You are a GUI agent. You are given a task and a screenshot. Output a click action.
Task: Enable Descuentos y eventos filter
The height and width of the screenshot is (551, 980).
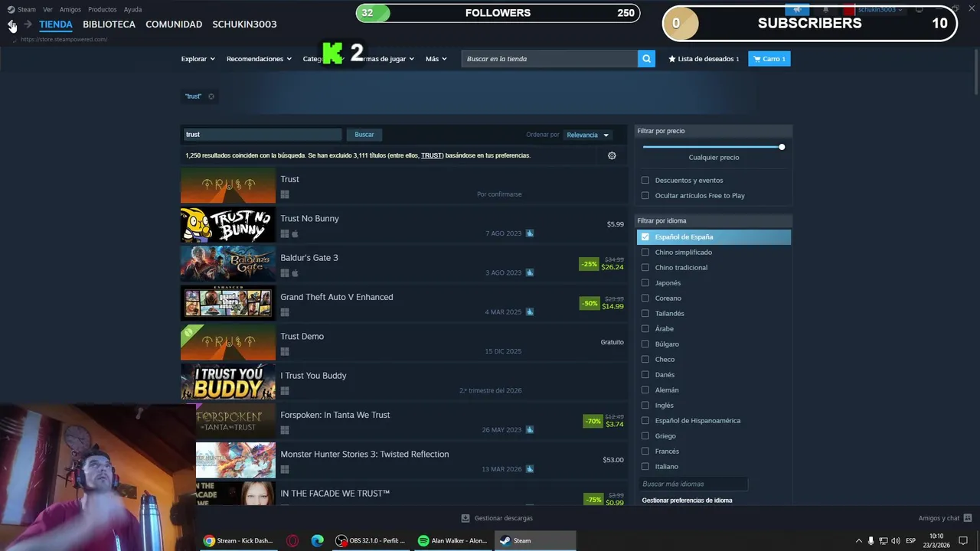pyautogui.click(x=645, y=181)
